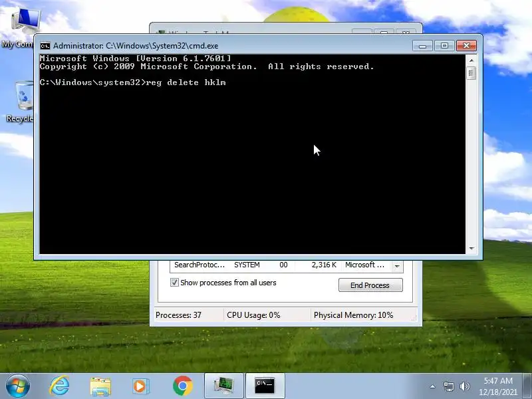
Task: Show hidden system tray icons arrow
Action: (x=433, y=386)
